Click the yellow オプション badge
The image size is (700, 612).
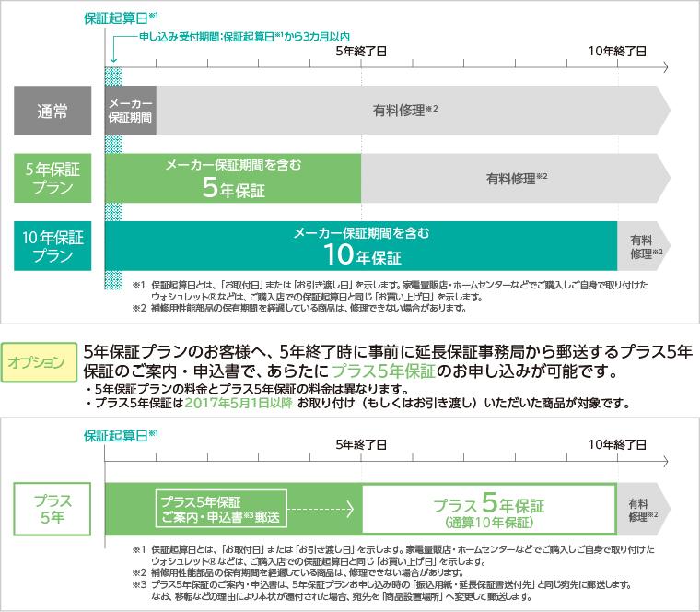[x=39, y=362]
